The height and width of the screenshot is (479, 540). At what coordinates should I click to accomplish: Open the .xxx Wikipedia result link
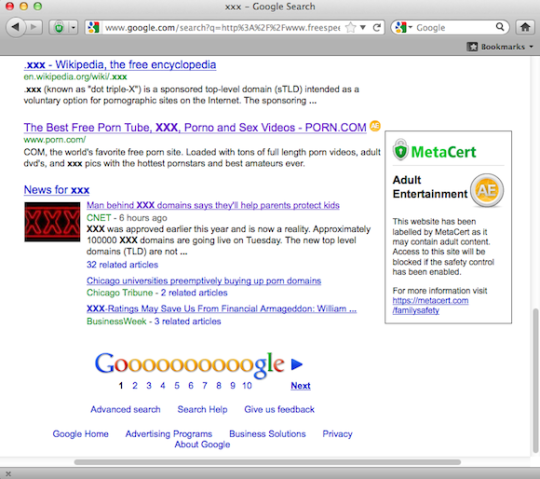120,64
